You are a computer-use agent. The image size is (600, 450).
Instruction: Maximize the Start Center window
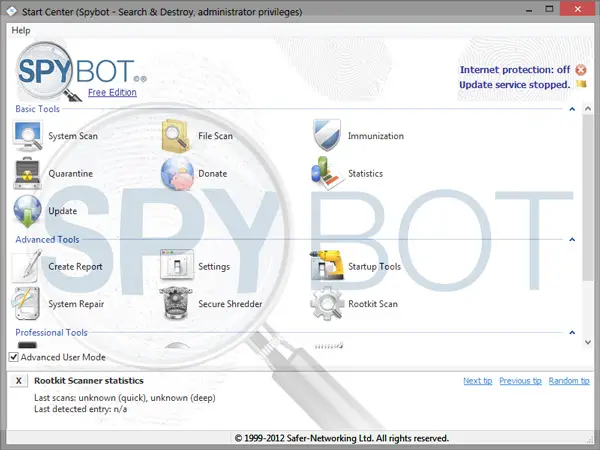tap(549, 9)
